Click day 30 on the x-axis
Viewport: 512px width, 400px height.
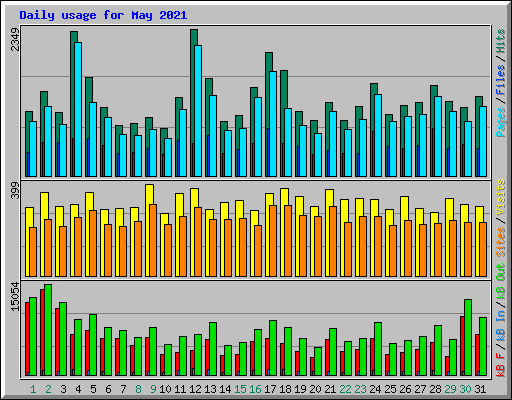click(x=465, y=389)
